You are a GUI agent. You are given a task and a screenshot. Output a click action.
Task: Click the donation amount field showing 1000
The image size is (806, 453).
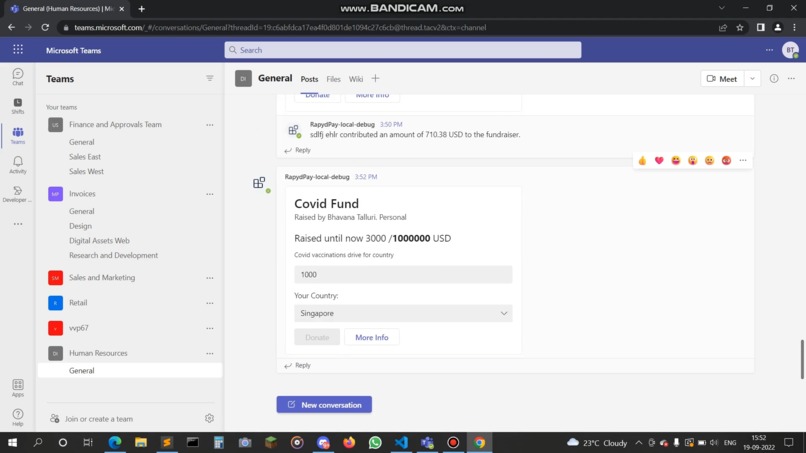403,275
